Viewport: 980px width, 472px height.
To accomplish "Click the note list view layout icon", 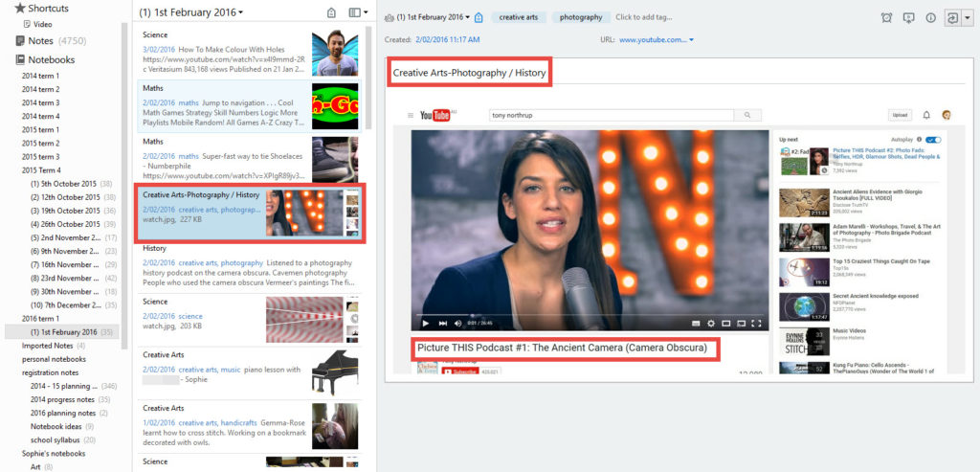I will (x=355, y=12).
